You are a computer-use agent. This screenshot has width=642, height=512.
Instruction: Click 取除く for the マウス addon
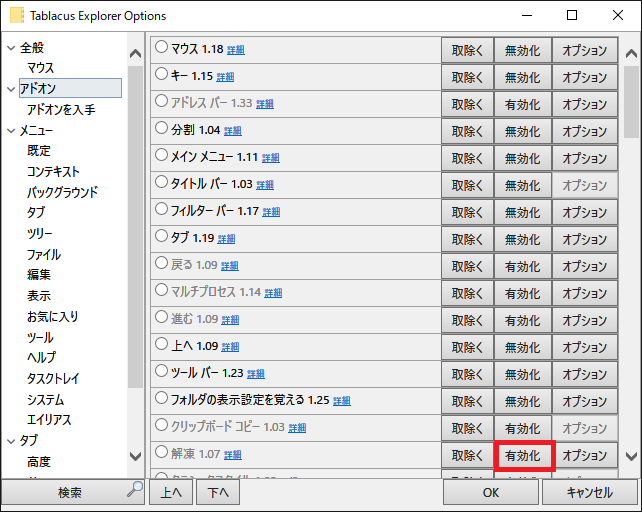click(x=467, y=50)
